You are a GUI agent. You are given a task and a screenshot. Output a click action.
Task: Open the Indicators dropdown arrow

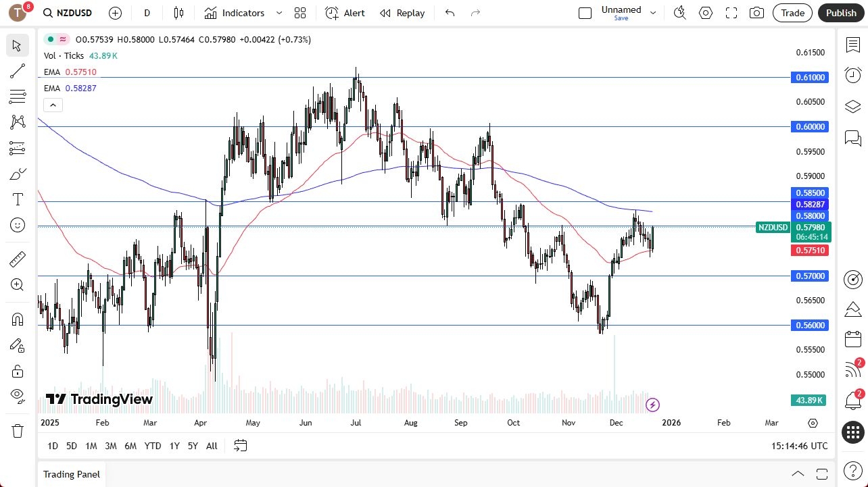click(279, 13)
